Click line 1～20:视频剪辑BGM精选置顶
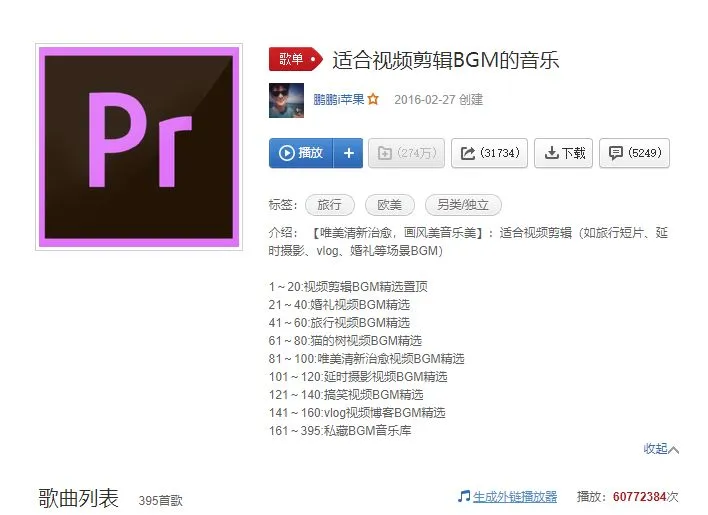Screen dimensions: 708x515 pos(348,287)
